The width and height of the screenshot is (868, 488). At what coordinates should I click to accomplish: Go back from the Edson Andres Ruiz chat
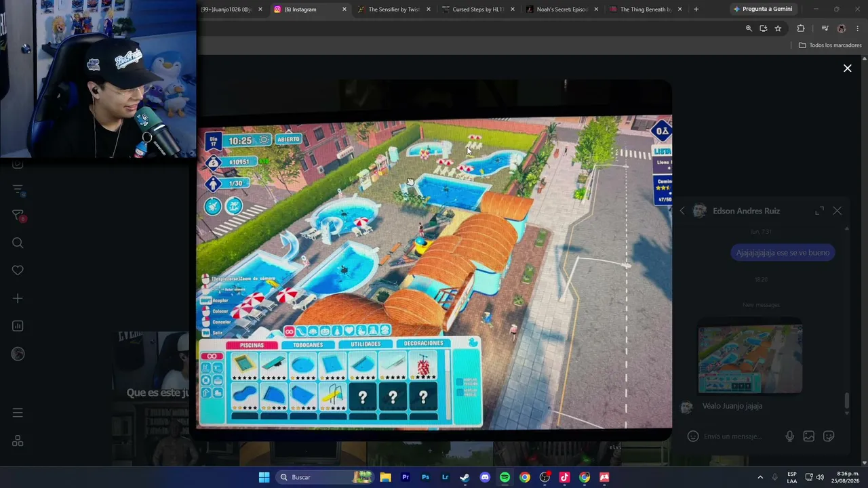coord(682,211)
